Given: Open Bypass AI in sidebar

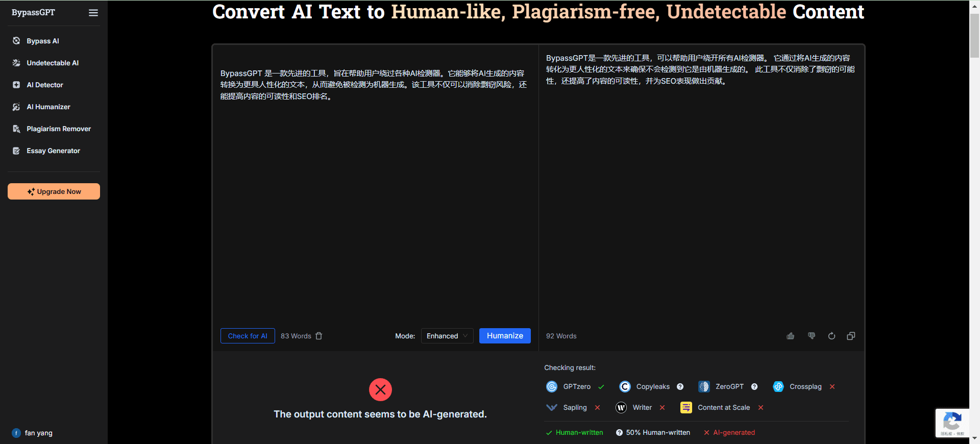Looking at the screenshot, I should [x=43, y=41].
